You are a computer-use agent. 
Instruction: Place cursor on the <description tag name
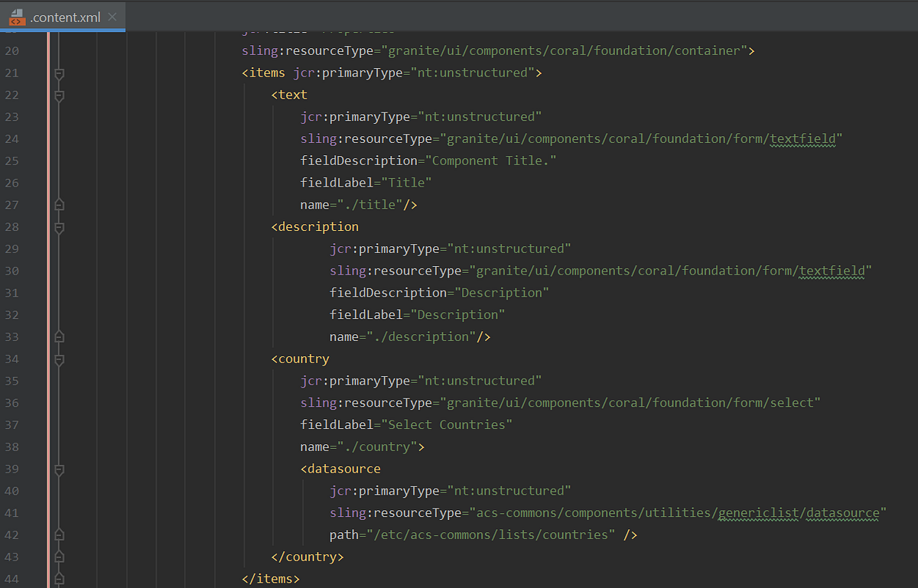[314, 226]
